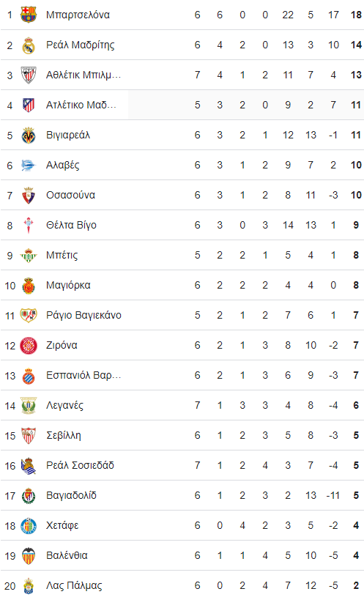Click the Ρεάλ Σοσιεδάδ team name
This screenshot has height=597, width=364.
(x=80, y=466)
